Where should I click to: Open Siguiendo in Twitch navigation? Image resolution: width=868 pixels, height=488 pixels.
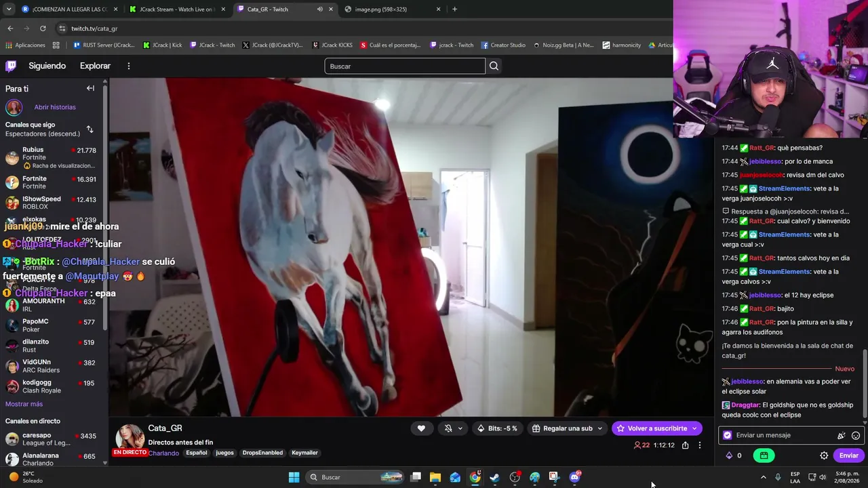(x=47, y=66)
